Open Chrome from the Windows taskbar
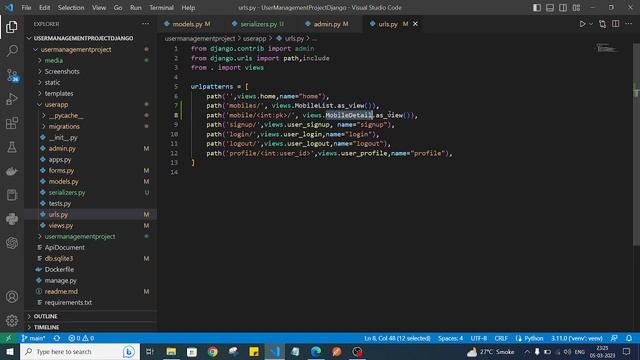 (x=213, y=351)
